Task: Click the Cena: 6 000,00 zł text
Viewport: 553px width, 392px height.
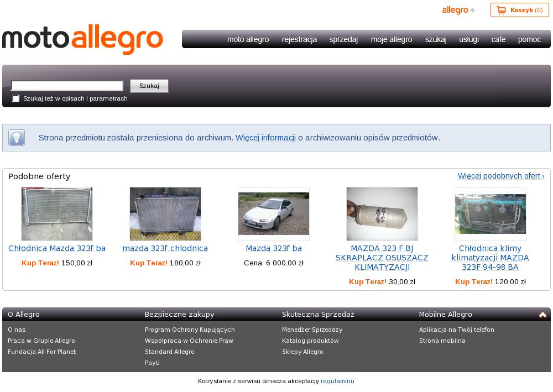Action: (274, 263)
